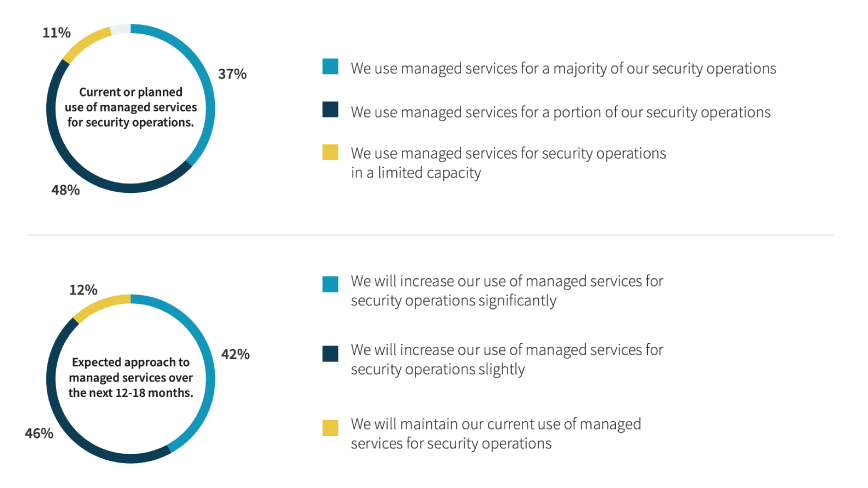868x488 pixels.
Task: Click the yellow swatch beside limited capacity legend
Action: tap(330, 153)
